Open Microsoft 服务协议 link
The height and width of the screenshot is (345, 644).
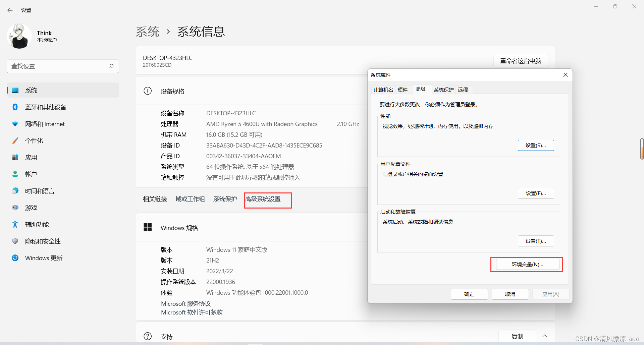186,303
